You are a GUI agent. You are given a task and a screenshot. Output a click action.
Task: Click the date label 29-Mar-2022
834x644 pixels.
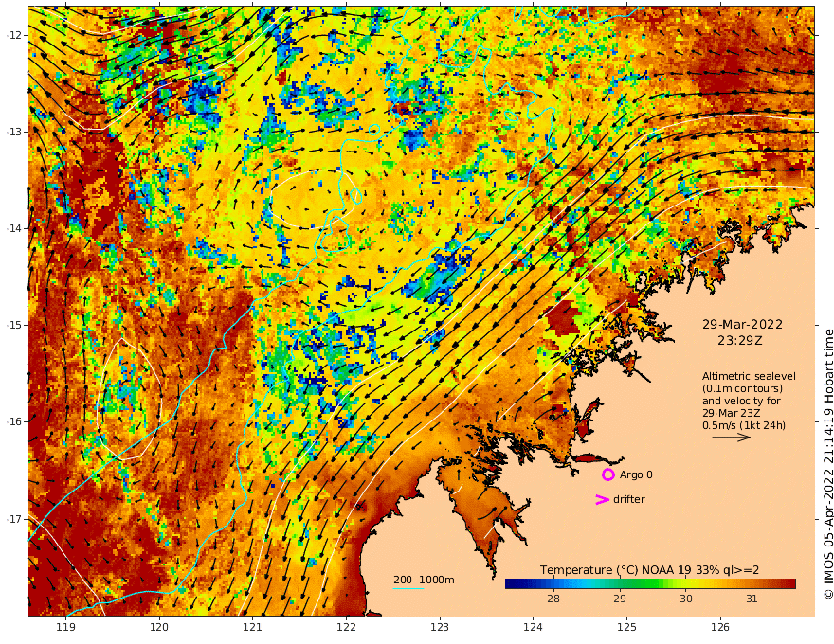click(742, 324)
